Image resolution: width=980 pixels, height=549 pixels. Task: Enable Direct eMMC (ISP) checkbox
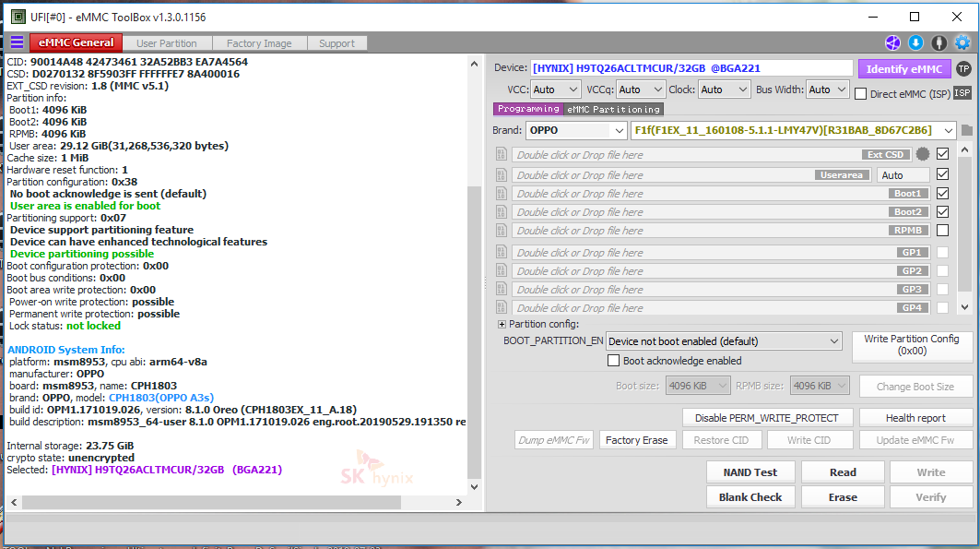(861, 94)
